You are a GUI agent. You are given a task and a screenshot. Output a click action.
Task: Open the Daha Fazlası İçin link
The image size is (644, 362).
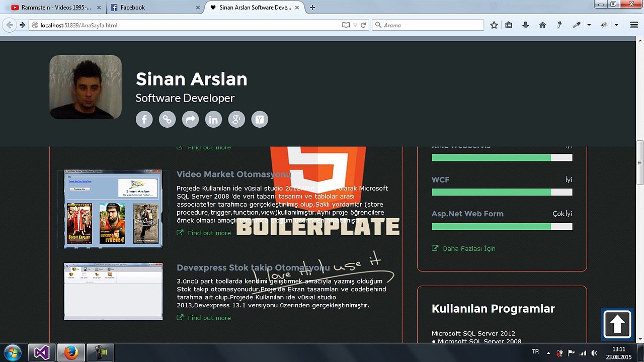click(x=463, y=248)
